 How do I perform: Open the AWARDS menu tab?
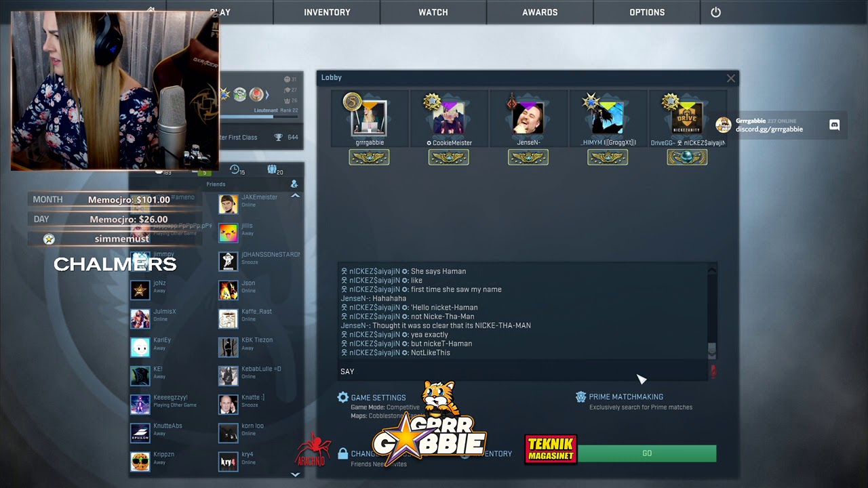540,12
